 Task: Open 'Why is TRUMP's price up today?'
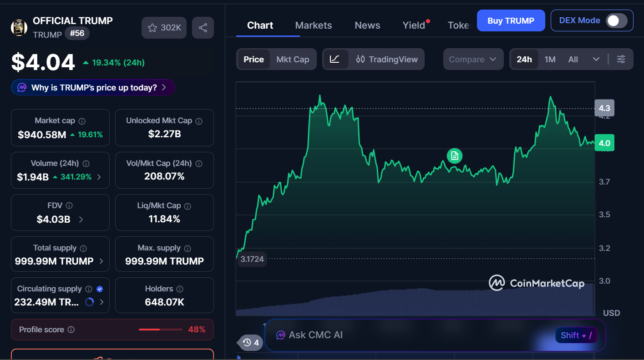click(92, 87)
